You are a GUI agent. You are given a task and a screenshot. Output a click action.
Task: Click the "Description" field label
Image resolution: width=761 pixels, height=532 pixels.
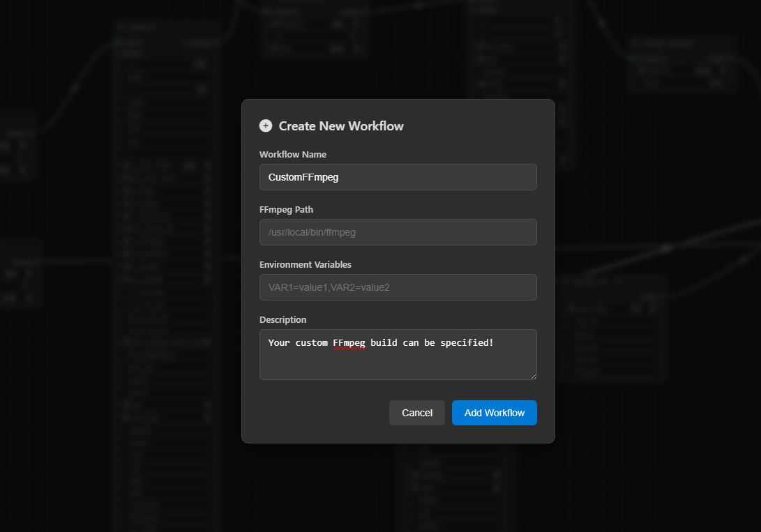(x=282, y=320)
